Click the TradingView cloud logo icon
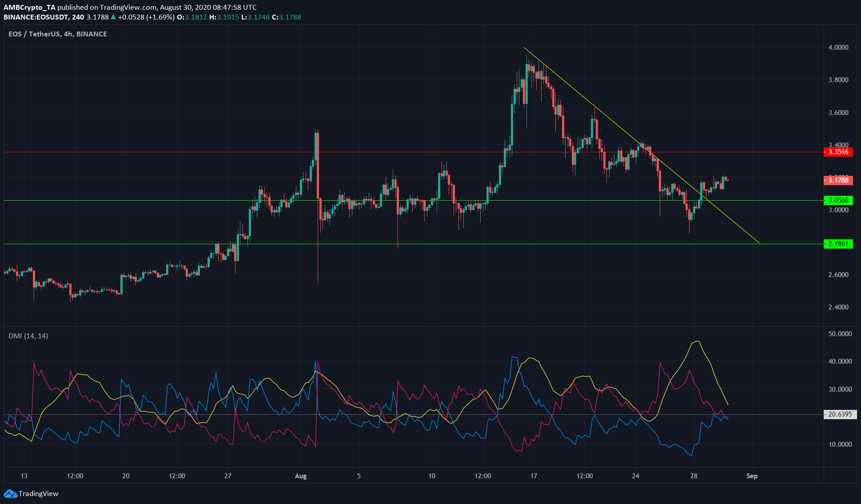 point(10,493)
